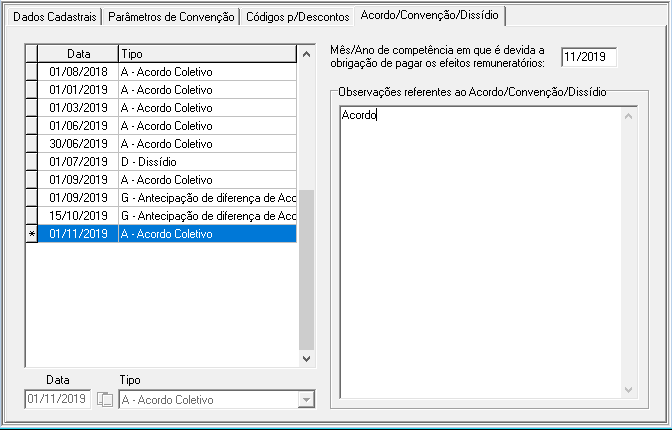Click the Data input field below the grid

[x=58, y=400]
